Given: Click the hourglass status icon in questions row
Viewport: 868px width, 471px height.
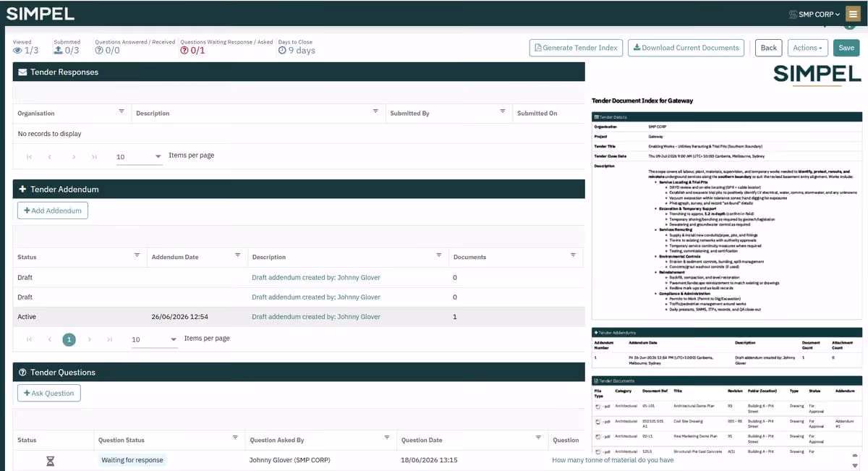Looking at the screenshot, I should [51, 460].
